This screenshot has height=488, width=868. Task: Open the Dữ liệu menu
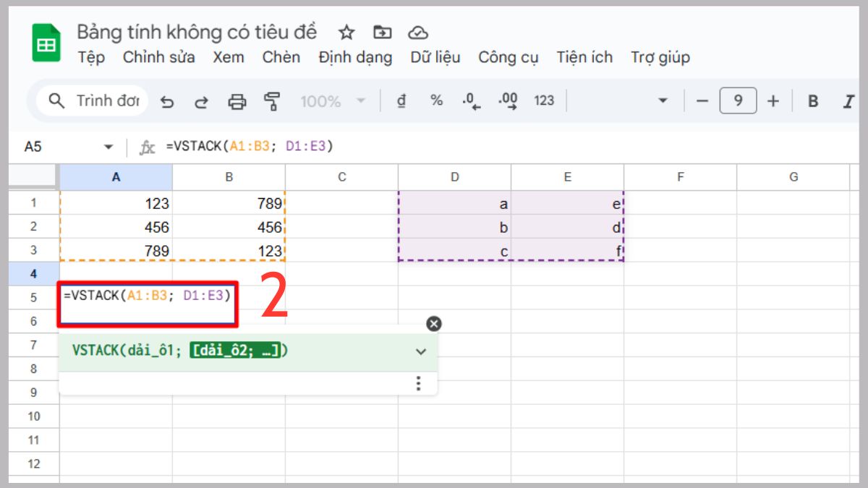point(435,57)
